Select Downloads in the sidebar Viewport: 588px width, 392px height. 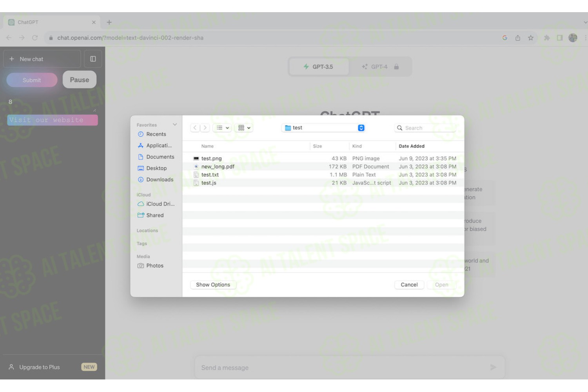(155, 180)
